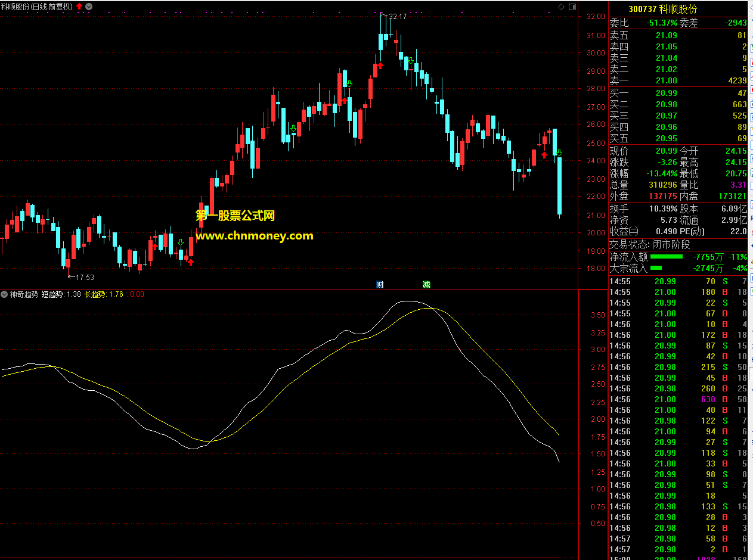Click the 17.53 low price label on chart

pyautogui.click(x=85, y=277)
